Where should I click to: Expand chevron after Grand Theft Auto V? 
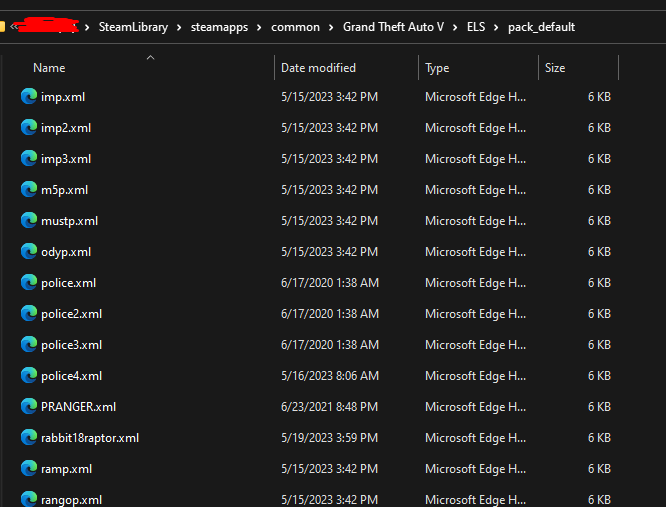455,28
